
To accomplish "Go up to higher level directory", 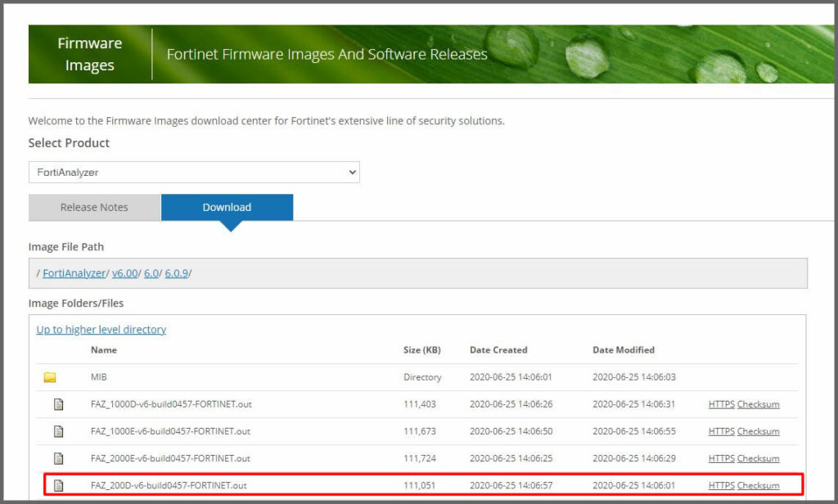I will [x=101, y=329].
